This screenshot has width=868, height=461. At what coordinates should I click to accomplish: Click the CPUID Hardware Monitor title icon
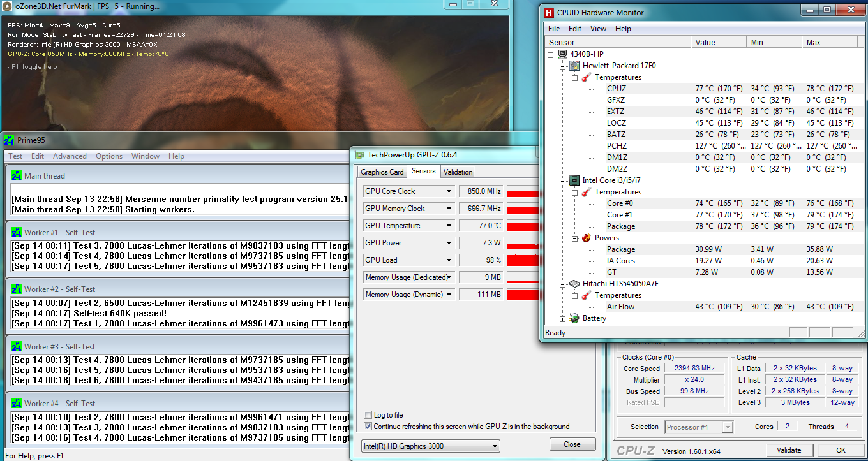pos(549,12)
